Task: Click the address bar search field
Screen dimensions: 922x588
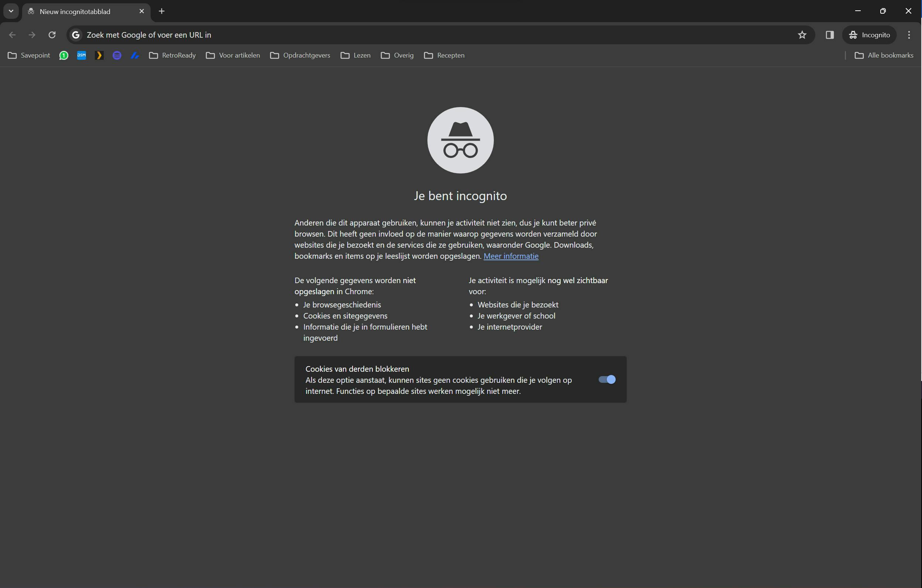Action: coord(421,35)
